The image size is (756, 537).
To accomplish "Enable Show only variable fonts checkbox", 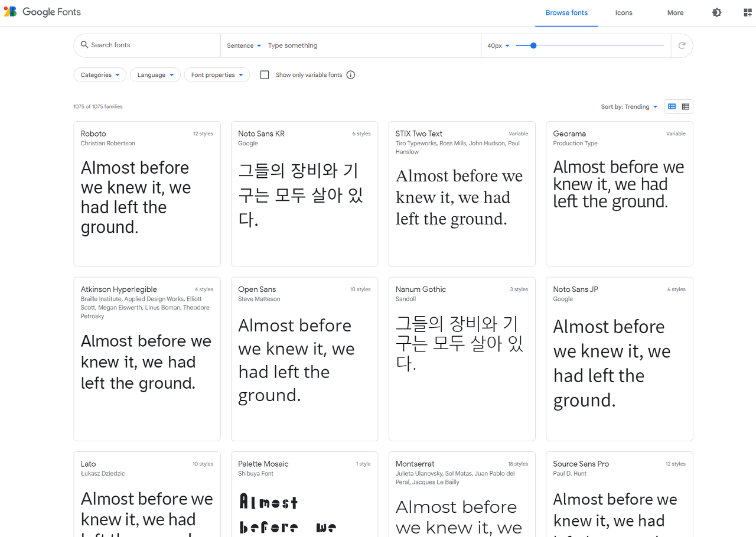I will tap(265, 75).
